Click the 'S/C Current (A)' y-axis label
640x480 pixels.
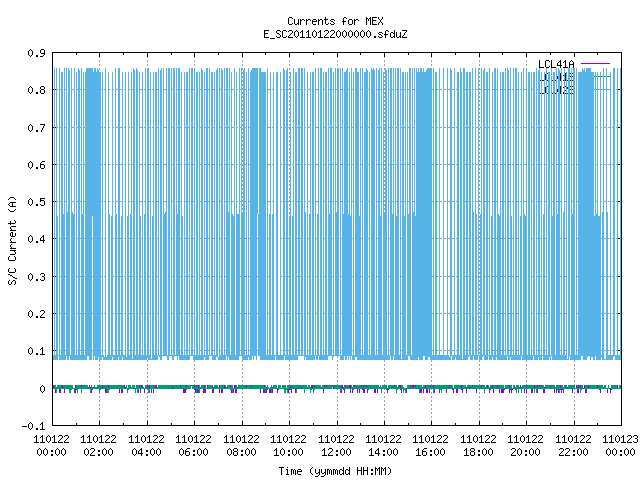12,240
